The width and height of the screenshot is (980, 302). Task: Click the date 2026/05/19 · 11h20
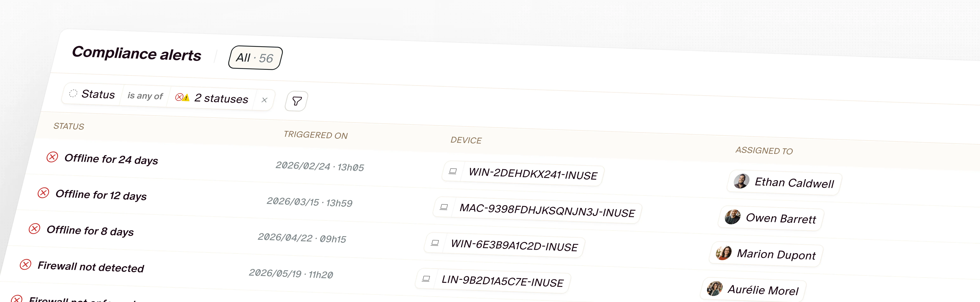tap(291, 274)
